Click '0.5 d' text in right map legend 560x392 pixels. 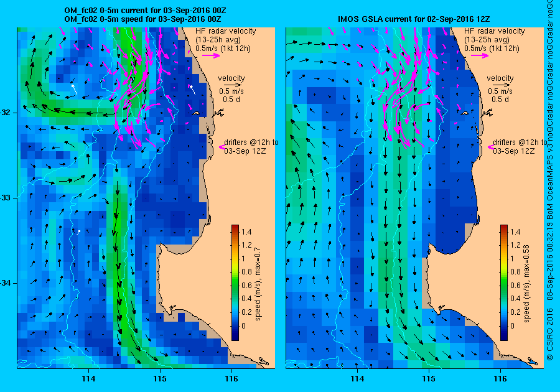(x=500, y=100)
